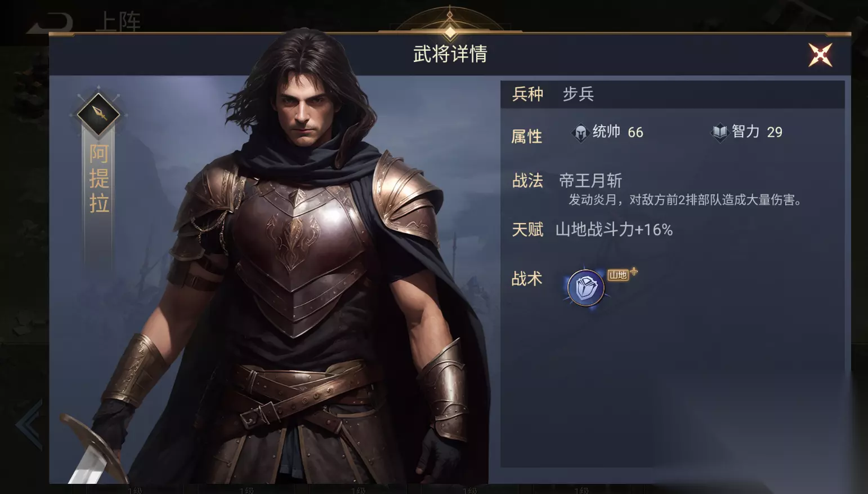
Task: Click the spear emblem above 阿提拉 name
Action: click(99, 113)
